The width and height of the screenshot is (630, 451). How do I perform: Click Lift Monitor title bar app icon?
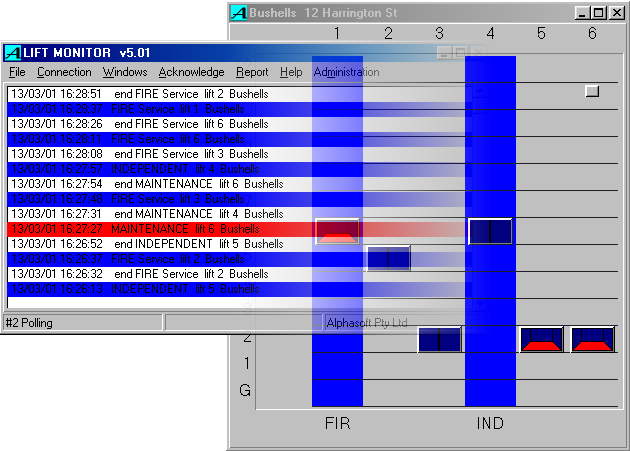(12, 53)
